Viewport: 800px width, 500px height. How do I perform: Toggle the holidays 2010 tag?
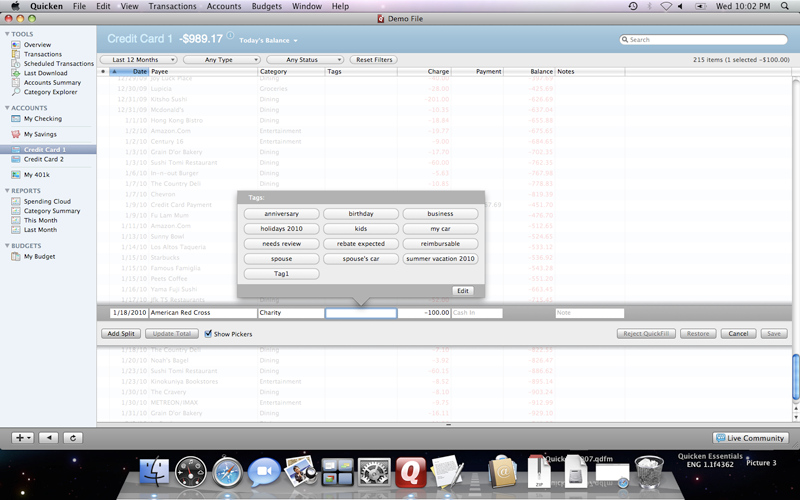coord(282,229)
